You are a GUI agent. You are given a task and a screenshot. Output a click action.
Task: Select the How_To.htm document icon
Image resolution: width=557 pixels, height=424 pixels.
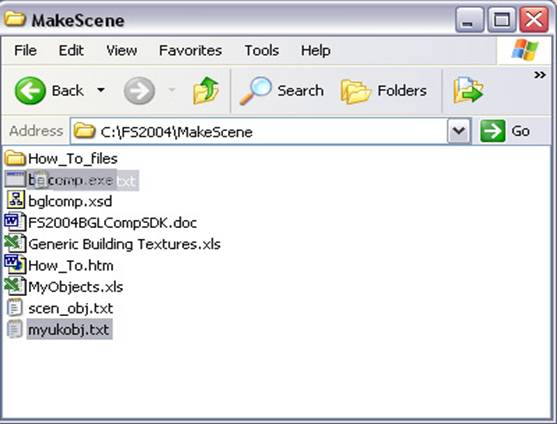[15, 265]
